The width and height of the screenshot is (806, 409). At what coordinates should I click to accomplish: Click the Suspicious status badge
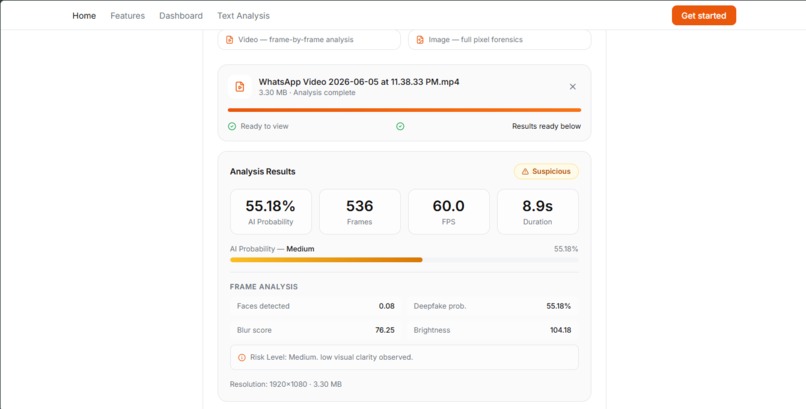coord(546,172)
